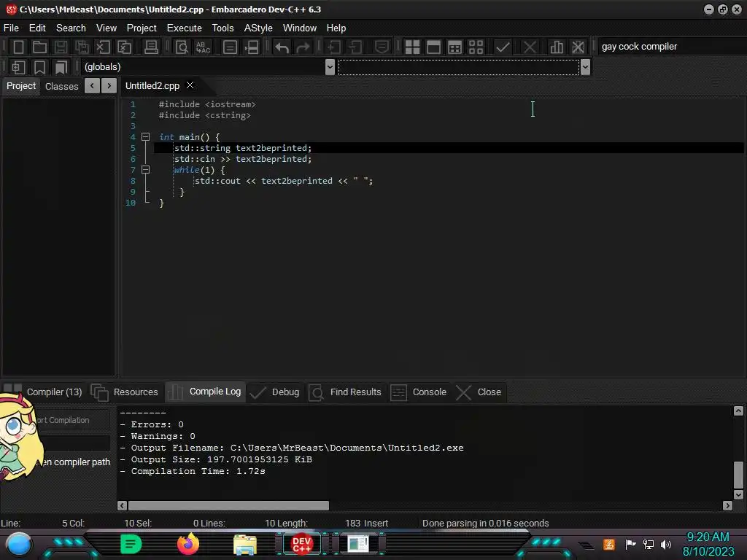Collapse the while loop fold at line 7
Image resolution: width=747 pixels, height=560 pixels.
146,169
